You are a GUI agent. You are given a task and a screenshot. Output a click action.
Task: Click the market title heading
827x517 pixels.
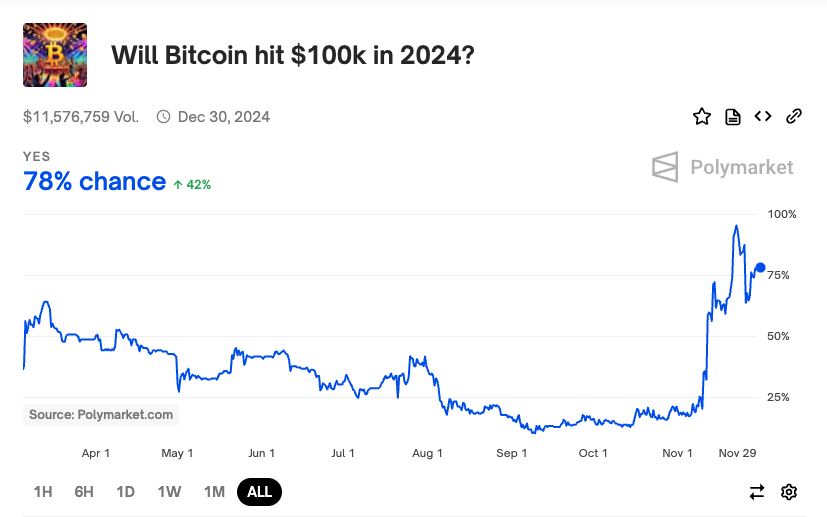[x=292, y=55]
